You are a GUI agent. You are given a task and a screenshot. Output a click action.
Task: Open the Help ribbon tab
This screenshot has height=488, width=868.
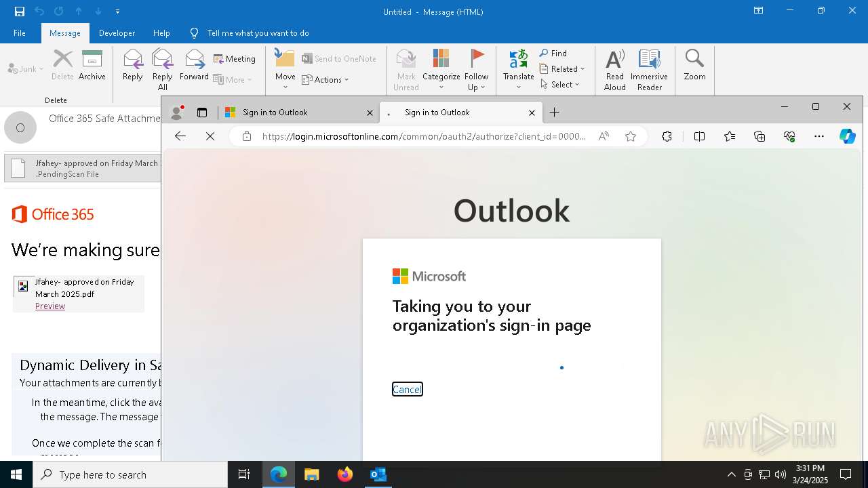[161, 33]
